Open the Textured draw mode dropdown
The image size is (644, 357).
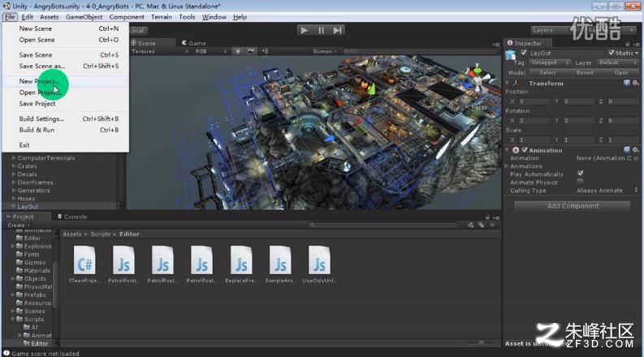[160, 51]
